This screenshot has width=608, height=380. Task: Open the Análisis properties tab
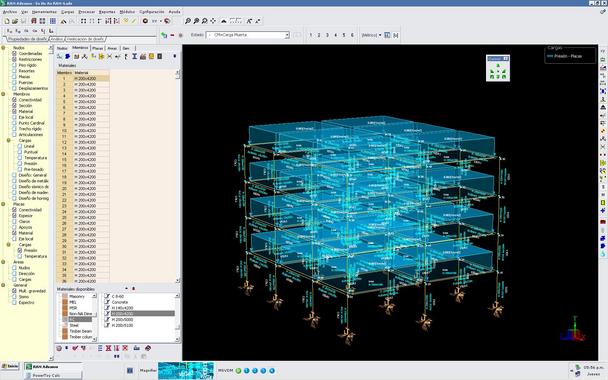click(57, 39)
